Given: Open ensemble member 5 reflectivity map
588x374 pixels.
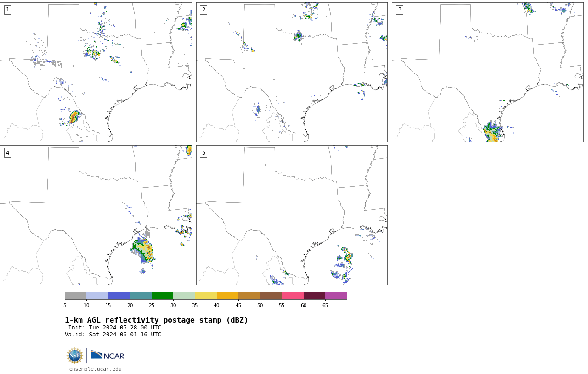Looking at the screenshot, I should tap(292, 216).
